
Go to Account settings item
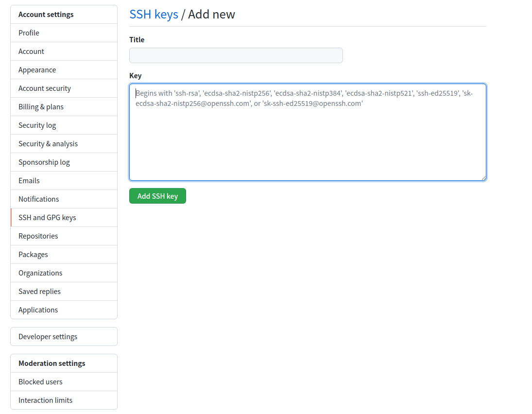pyautogui.click(x=64, y=51)
